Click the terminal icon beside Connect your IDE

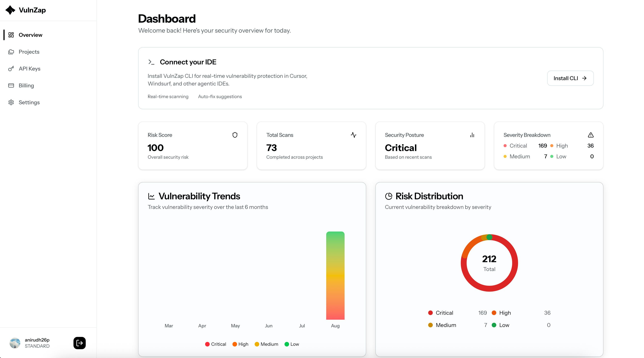point(152,62)
